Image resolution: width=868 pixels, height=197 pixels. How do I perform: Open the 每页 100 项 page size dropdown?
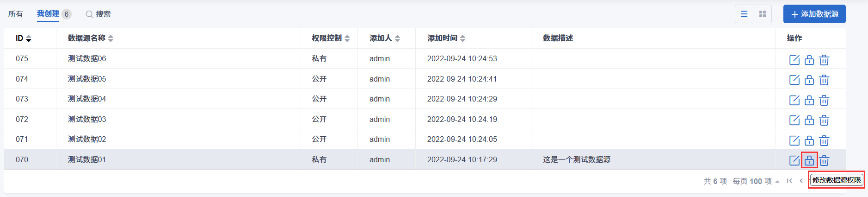[756, 181]
